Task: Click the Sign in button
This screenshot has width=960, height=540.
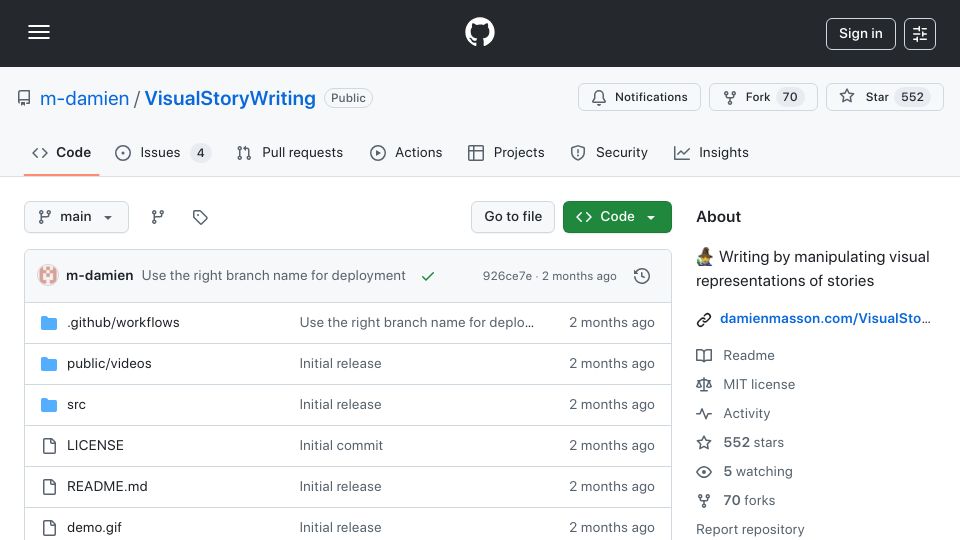Action: [x=860, y=34]
